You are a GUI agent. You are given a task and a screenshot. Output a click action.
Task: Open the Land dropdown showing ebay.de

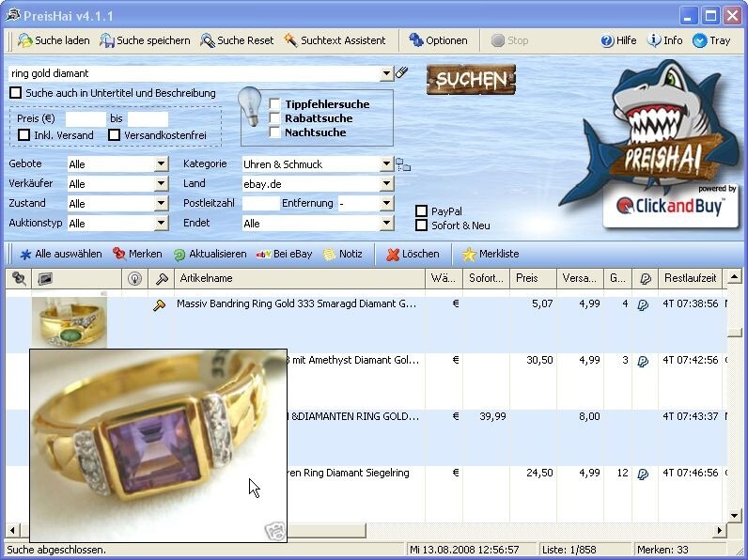tap(387, 183)
